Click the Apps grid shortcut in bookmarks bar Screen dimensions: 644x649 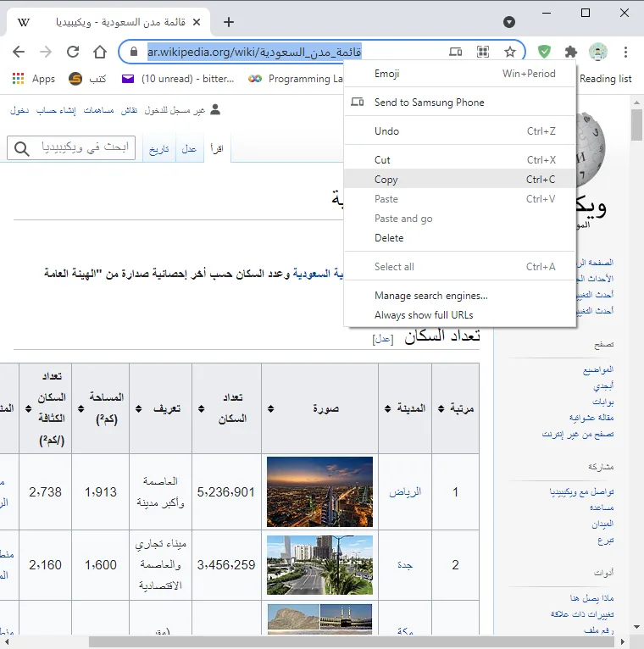pyautogui.click(x=34, y=79)
